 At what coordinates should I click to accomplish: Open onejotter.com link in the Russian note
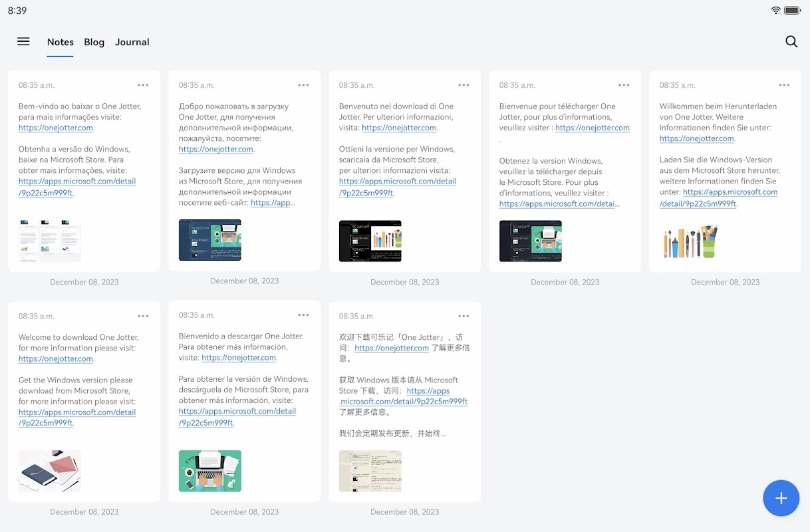pyautogui.click(x=216, y=149)
